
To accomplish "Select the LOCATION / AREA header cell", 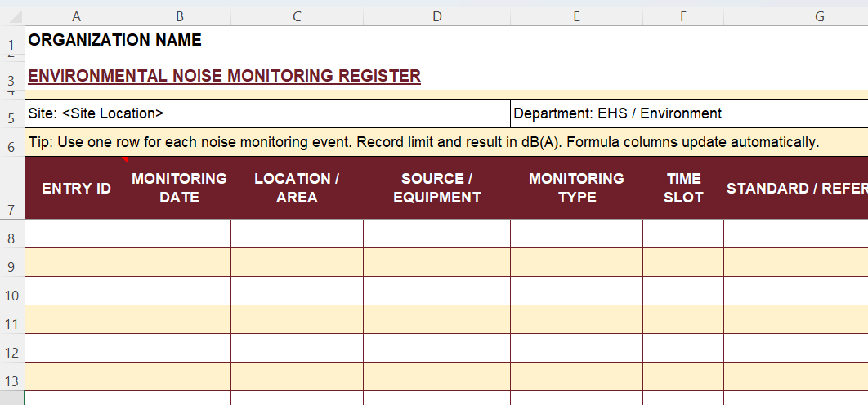I will click(x=297, y=188).
